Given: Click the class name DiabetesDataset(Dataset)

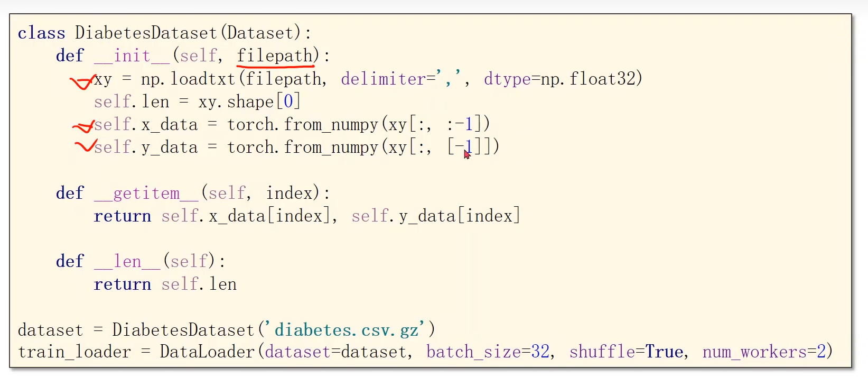Looking at the screenshot, I should pos(189,33).
